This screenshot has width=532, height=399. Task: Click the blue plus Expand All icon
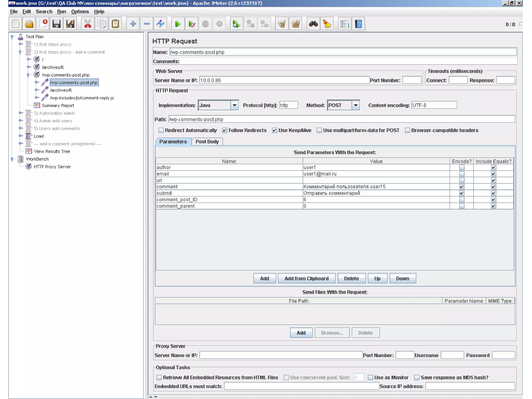tap(133, 24)
